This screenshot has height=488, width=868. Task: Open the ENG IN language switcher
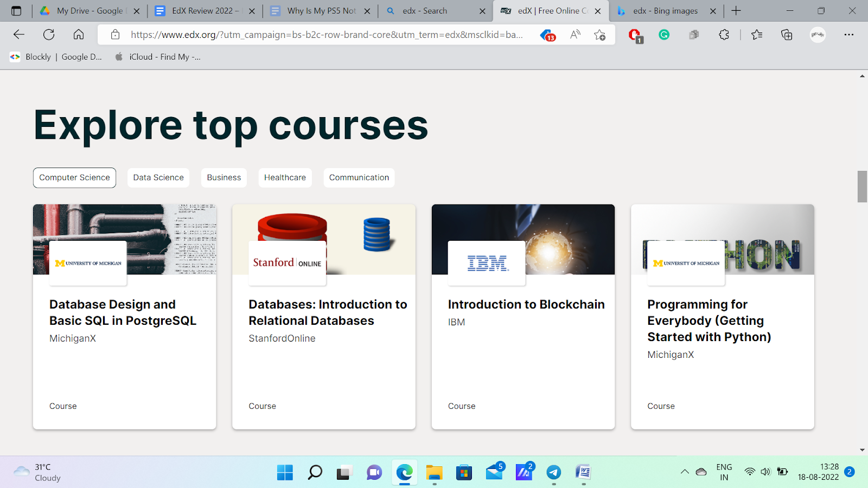tap(724, 472)
